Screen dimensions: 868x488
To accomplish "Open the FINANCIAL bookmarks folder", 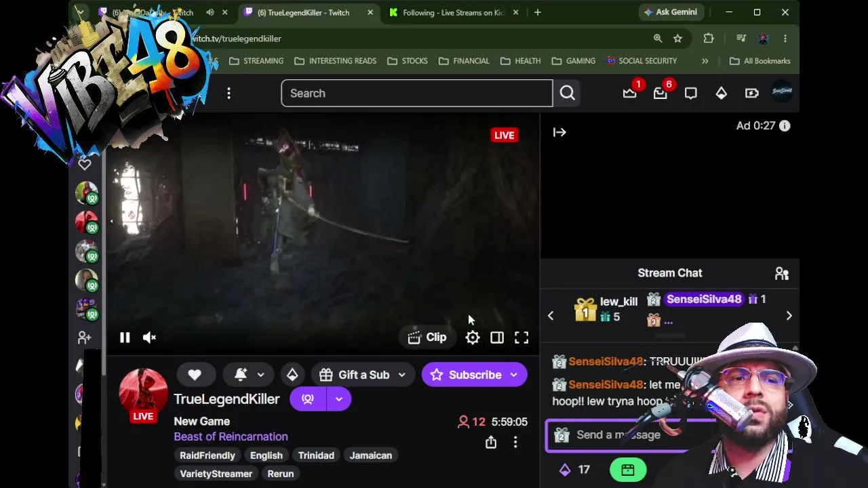I will pos(464,61).
